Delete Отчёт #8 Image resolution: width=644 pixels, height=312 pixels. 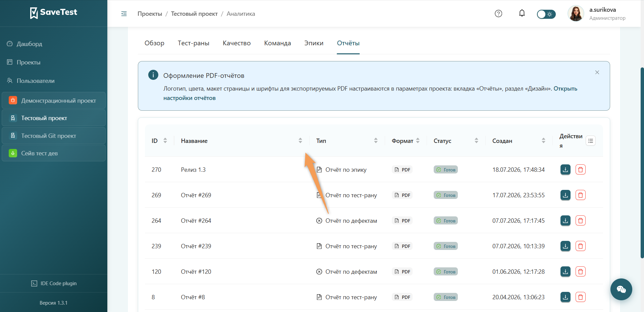tap(581, 297)
